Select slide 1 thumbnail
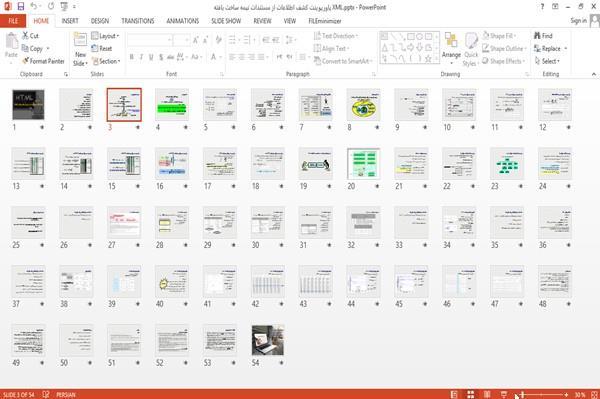This screenshot has width=600, height=399. [x=28, y=105]
